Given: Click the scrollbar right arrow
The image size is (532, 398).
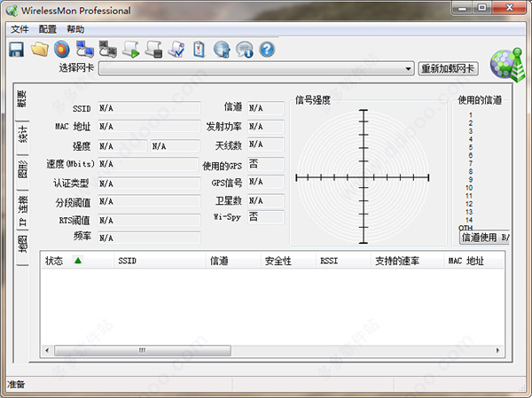Looking at the screenshot, I should 497,350.
